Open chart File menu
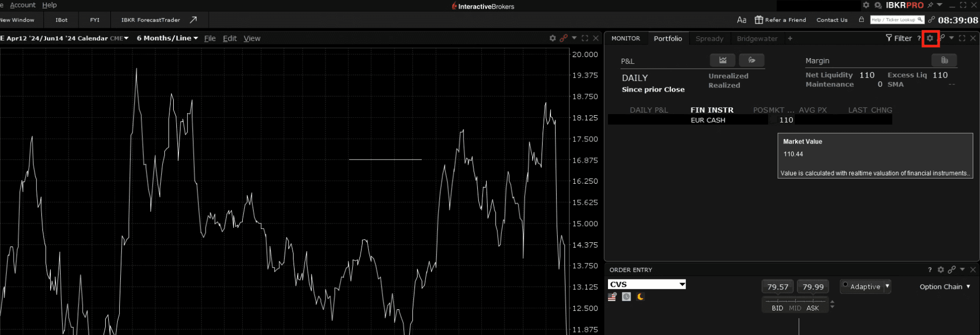980x335 pixels. tap(210, 38)
